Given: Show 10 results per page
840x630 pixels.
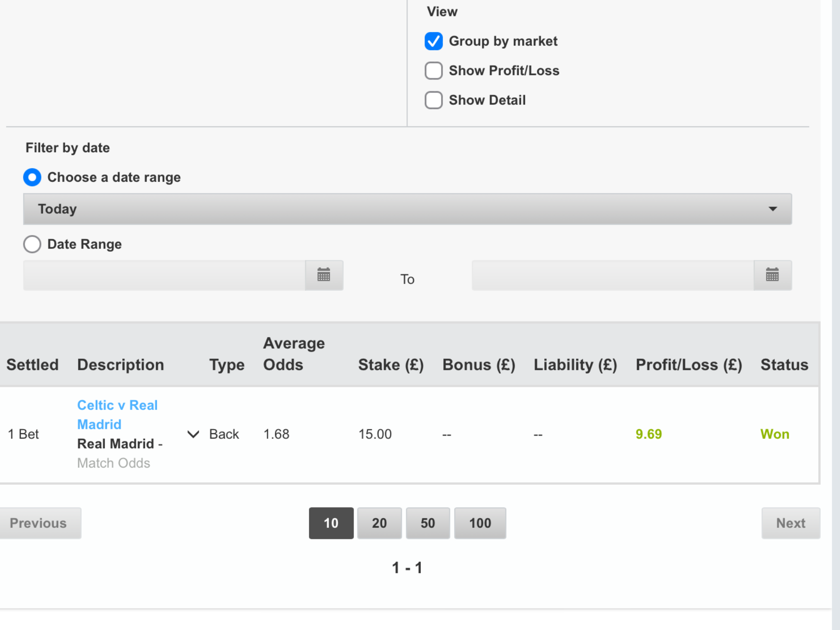Looking at the screenshot, I should [331, 523].
